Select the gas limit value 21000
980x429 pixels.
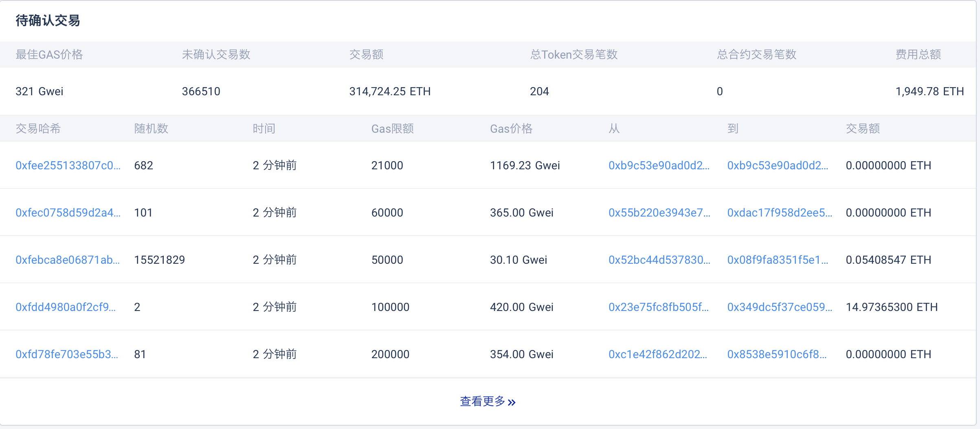click(387, 165)
